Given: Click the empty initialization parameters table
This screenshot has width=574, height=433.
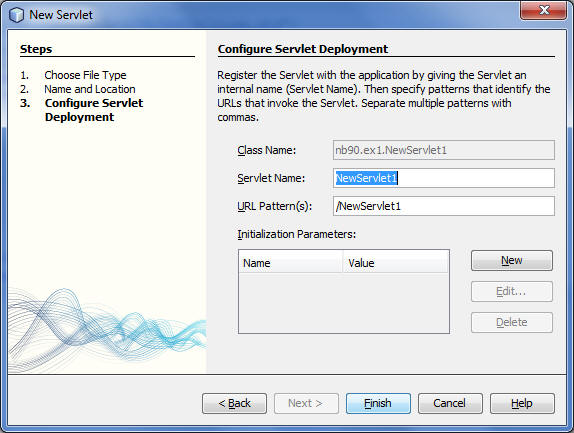Looking at the screenshot, I should [344, 303].
